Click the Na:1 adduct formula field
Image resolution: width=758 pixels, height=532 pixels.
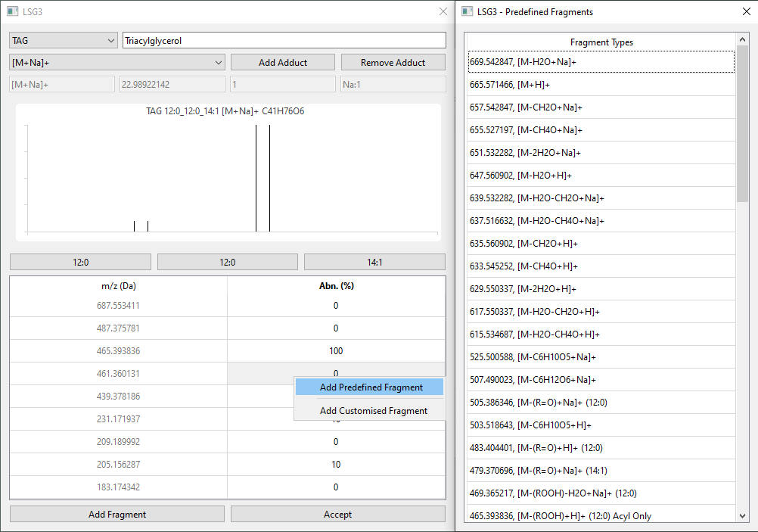(x=393, y=84)
